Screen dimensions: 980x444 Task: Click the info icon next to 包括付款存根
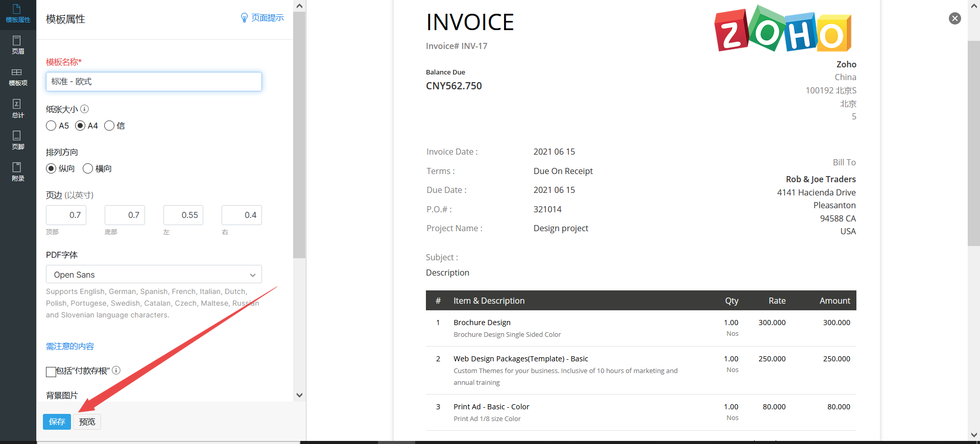click(116, 370)
